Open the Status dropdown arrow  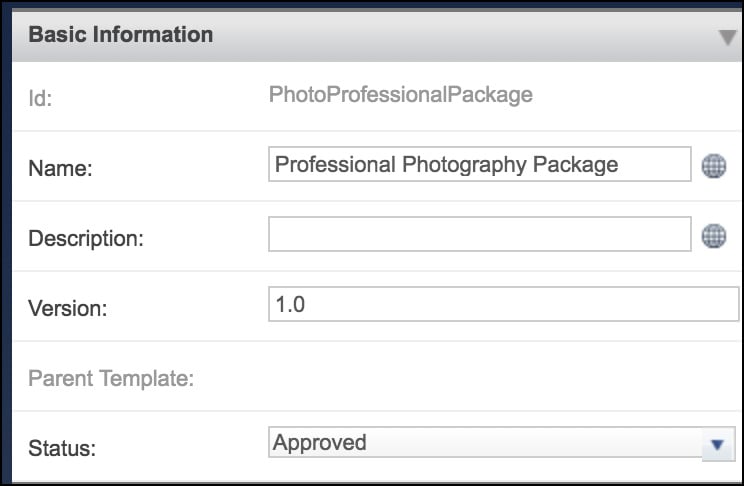[x=717, y=445]
